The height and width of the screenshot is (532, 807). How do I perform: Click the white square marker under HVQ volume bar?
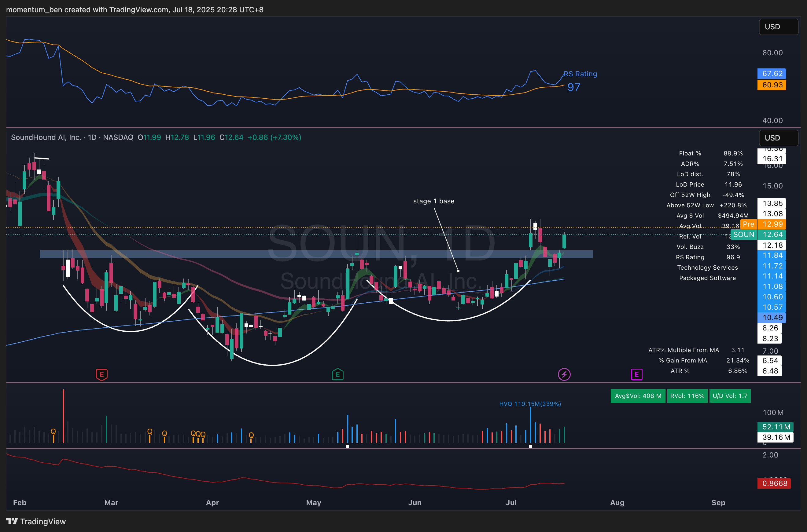pyautogui.click(x=530, y=446)
